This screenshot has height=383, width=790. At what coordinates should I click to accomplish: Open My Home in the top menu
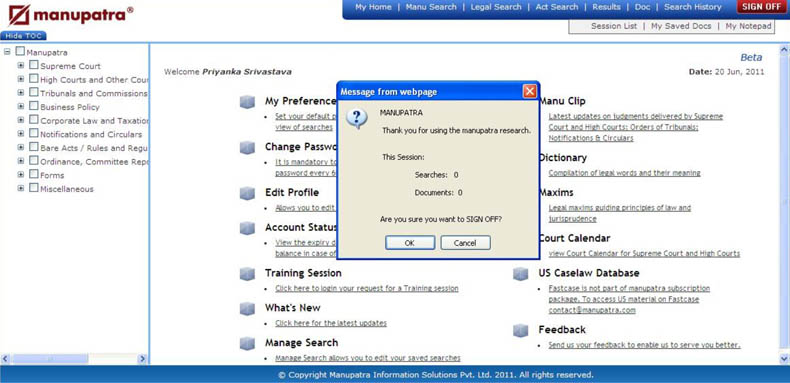coord(373,7)
